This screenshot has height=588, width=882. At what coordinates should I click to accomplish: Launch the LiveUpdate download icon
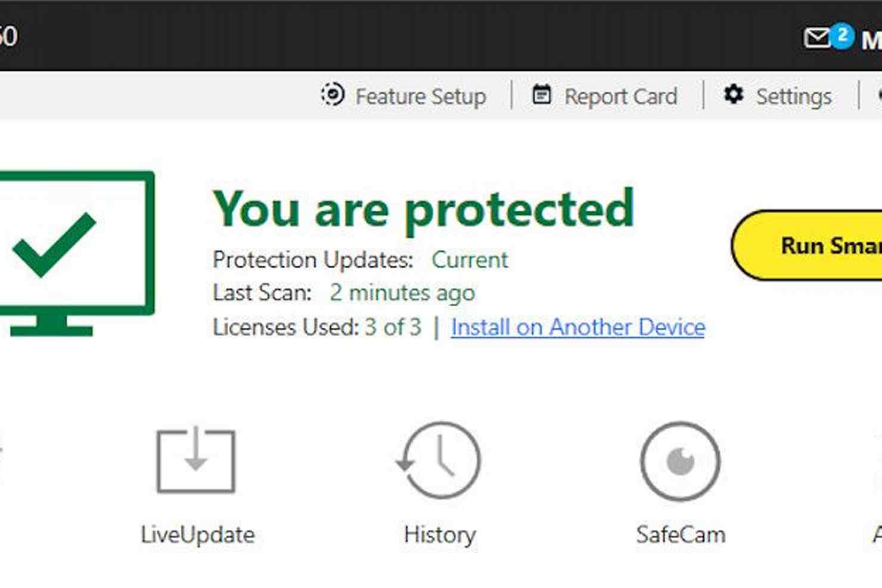tap(196, 459)
